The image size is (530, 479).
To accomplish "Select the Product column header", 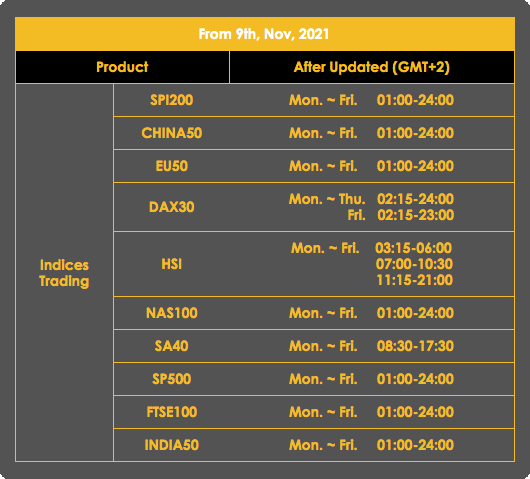I will 122,67.
